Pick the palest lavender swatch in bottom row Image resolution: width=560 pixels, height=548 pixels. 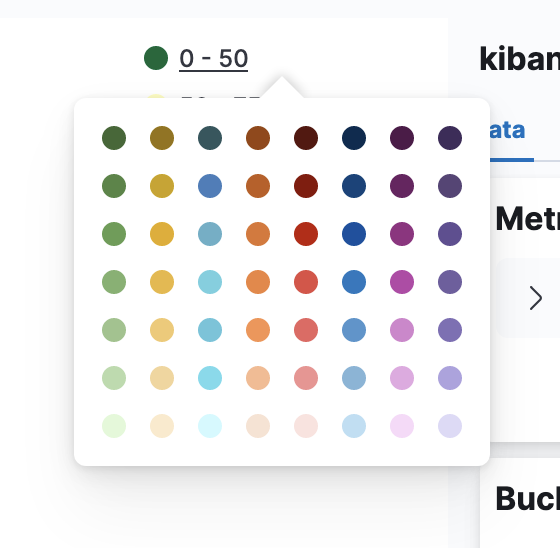tap(450, 426)
